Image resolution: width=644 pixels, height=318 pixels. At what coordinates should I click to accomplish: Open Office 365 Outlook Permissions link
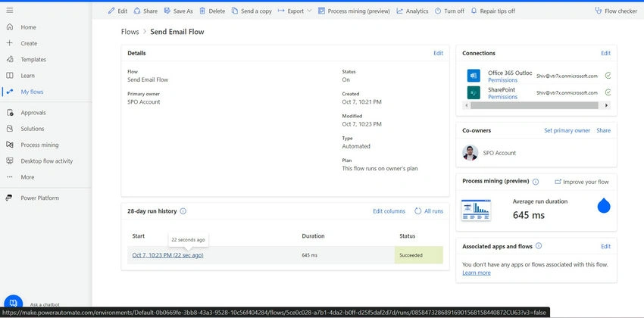503,80
